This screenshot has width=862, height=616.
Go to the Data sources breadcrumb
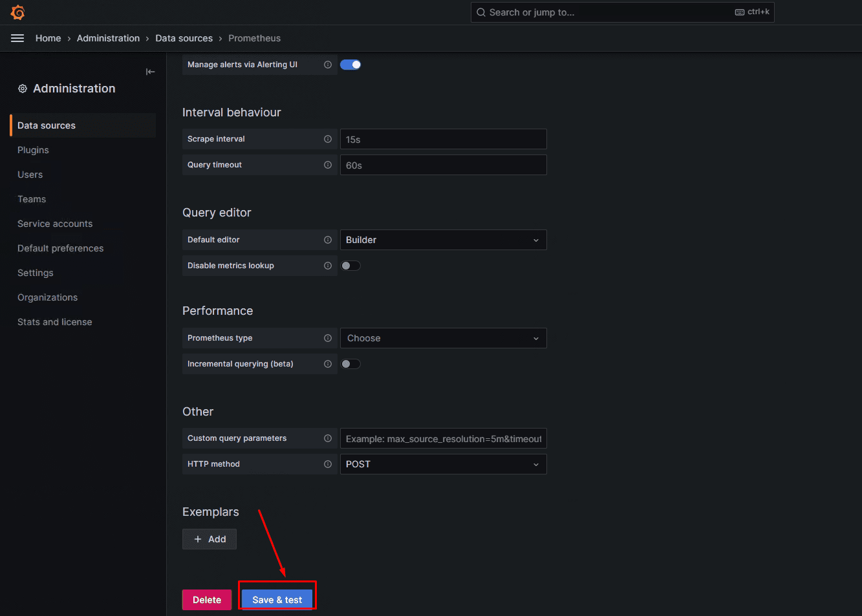point(184,38)
